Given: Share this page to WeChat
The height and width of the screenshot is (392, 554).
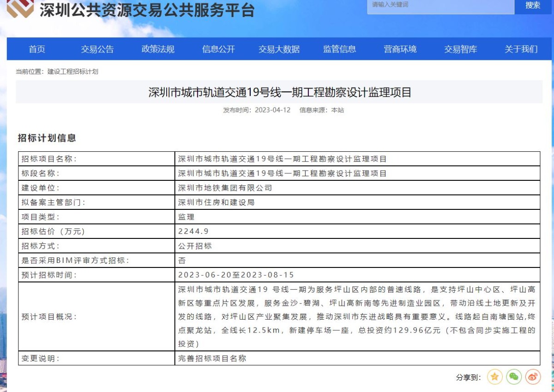Looking at the screenshot, I should coord(514,377).
